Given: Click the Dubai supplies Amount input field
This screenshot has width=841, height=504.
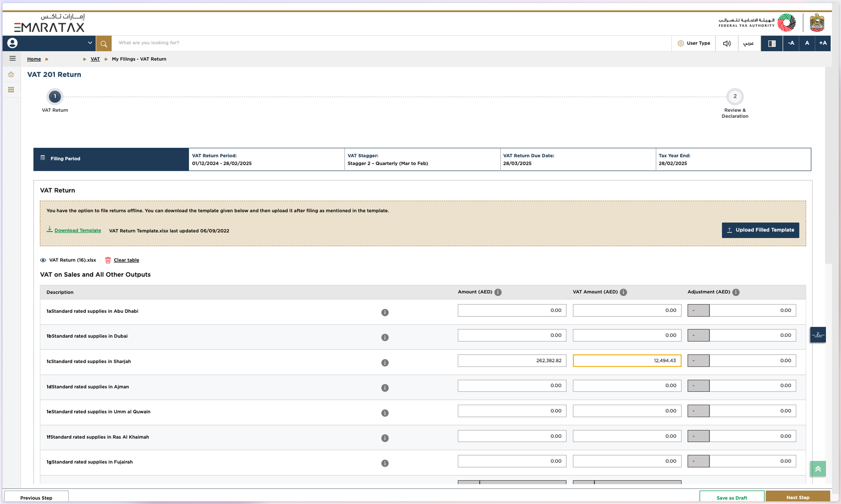Looking at the screenshot, I should pyautogui.click(x=512, y=335).
